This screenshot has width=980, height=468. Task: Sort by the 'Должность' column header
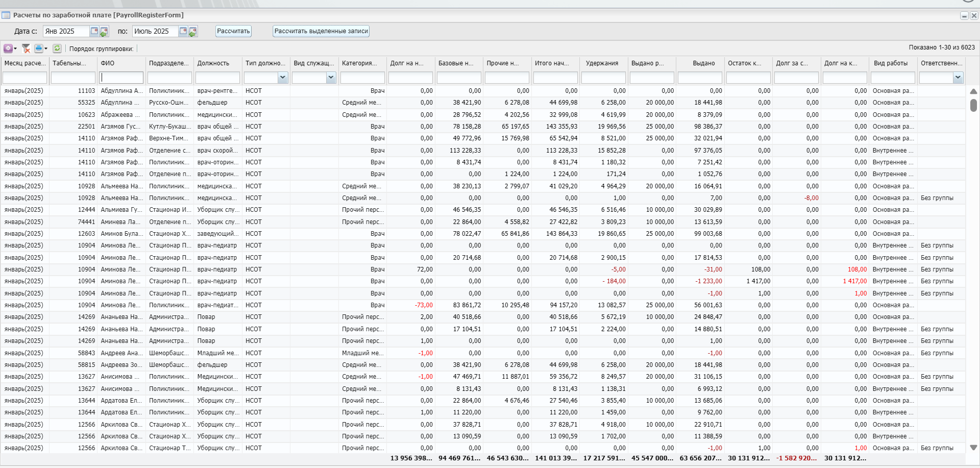[218, 63]
